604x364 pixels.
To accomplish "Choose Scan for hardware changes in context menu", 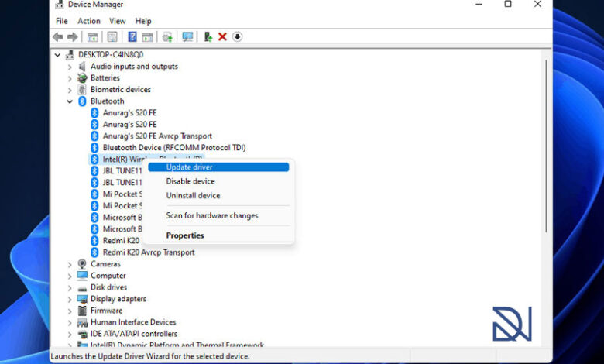I will [218, 216].
